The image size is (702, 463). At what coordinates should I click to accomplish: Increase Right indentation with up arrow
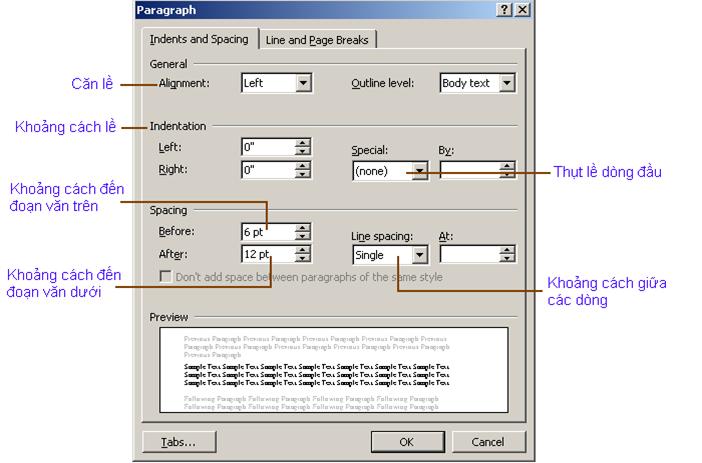click(x=303, y=166)
